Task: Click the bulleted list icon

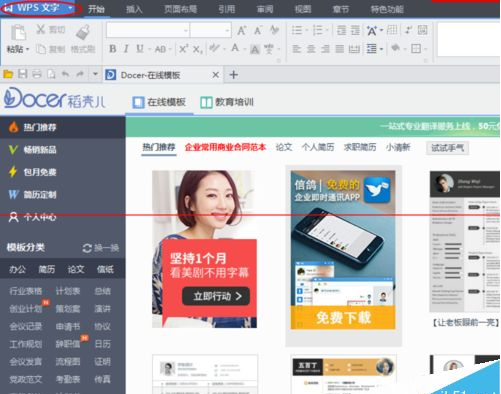Action: (297, 30)
